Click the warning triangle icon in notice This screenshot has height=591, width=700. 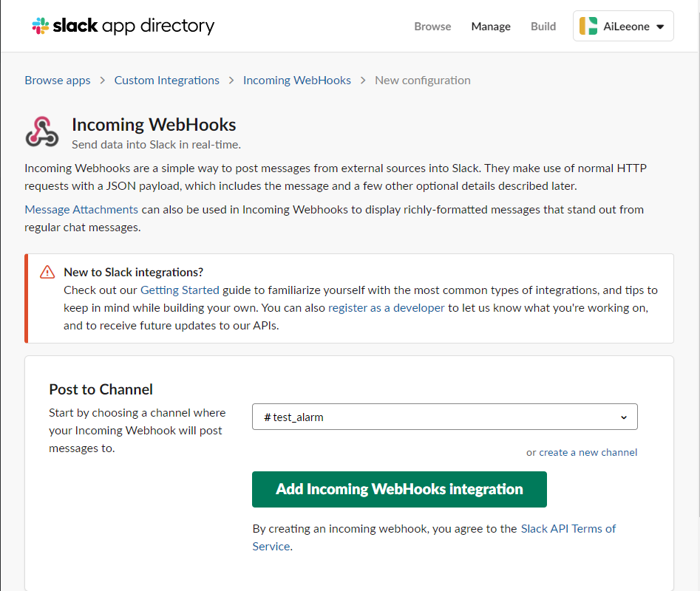[47, 272]
